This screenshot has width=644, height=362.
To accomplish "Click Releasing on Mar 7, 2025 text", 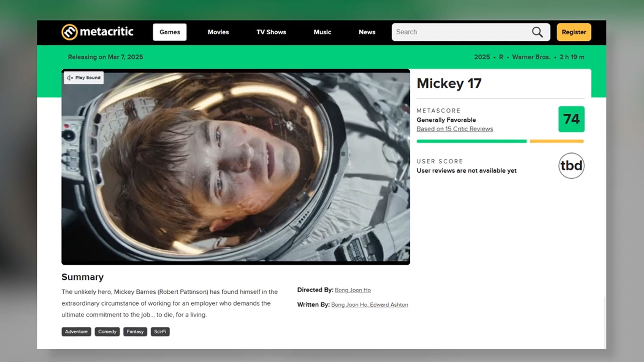I will pyautogui.click(x=105, y=57).
